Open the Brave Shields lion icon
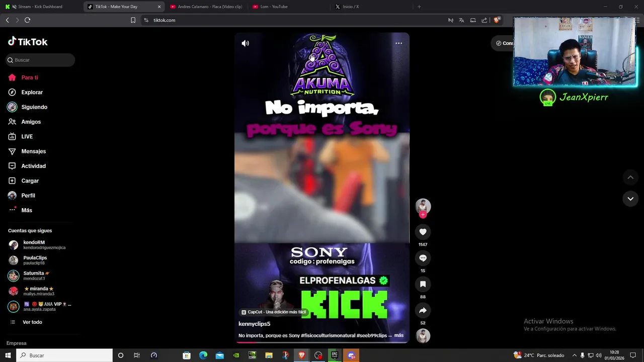The image size is (644, 362). point(497,20)
